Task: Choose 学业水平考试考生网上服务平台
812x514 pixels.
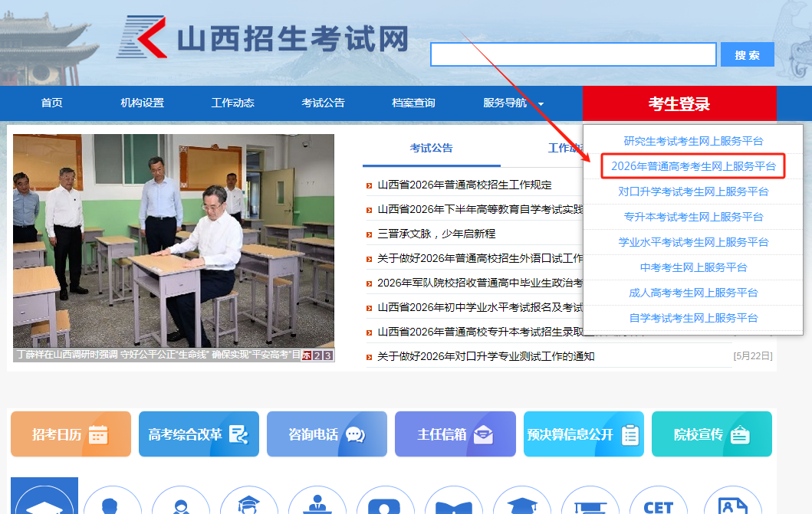Action: 693,242
